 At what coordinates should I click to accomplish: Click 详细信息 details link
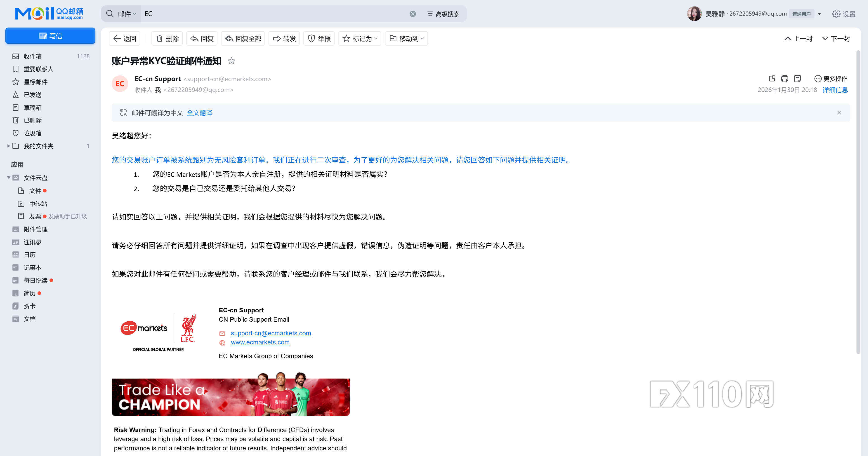(835, 90)
